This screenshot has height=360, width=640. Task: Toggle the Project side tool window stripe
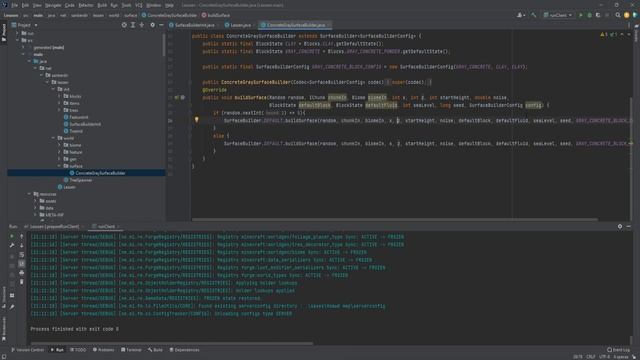tap(4, 33)
